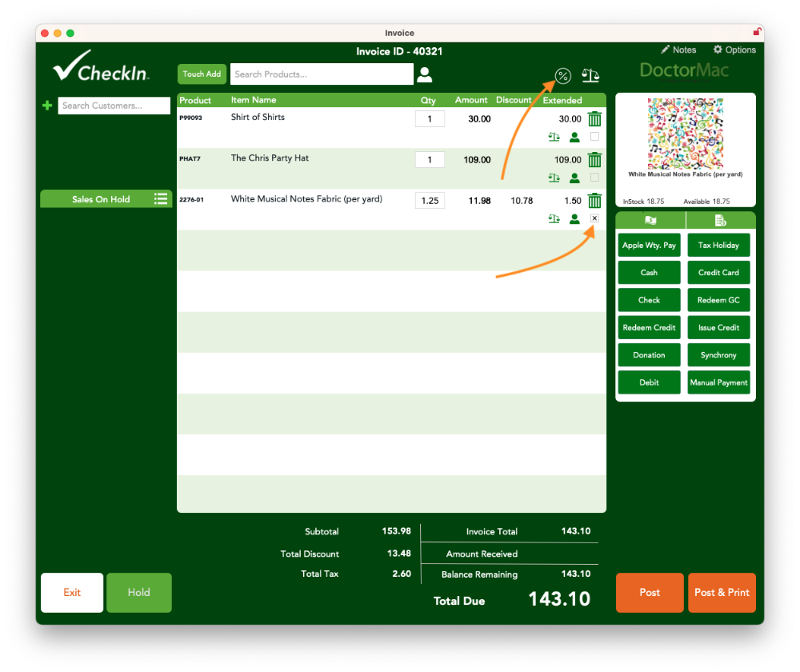Open the percent discount tool
Screen dimensions: 800x672
click(563, 75)
